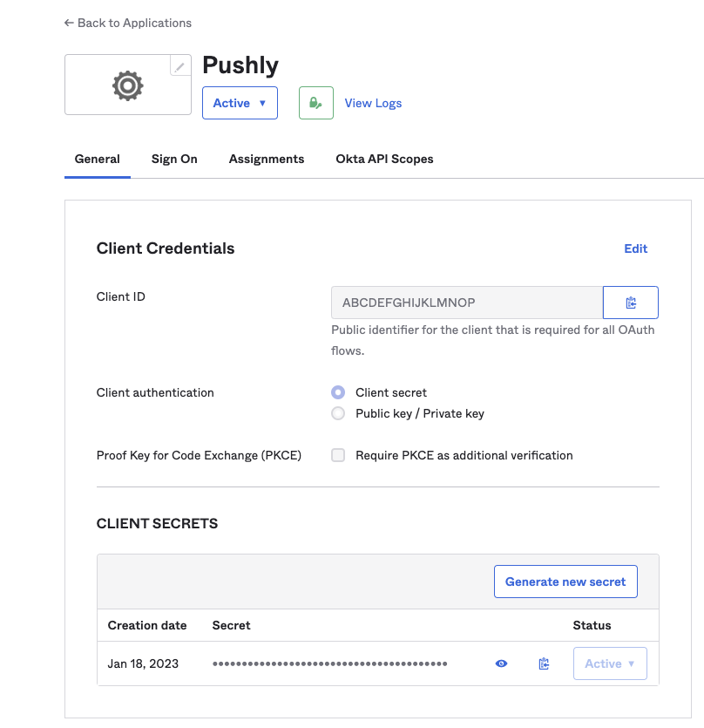
Task: Go Back to Applications
Action: (128, 23)
